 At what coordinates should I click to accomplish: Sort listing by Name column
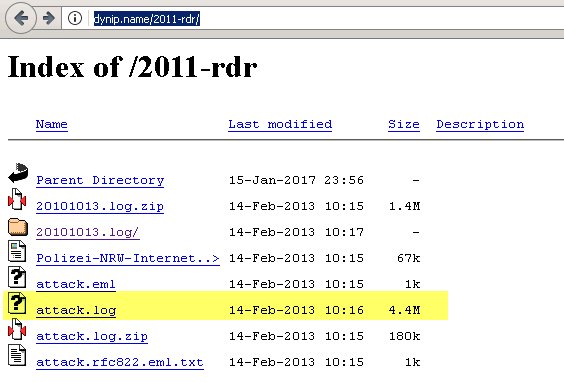[x=52, y=124]
